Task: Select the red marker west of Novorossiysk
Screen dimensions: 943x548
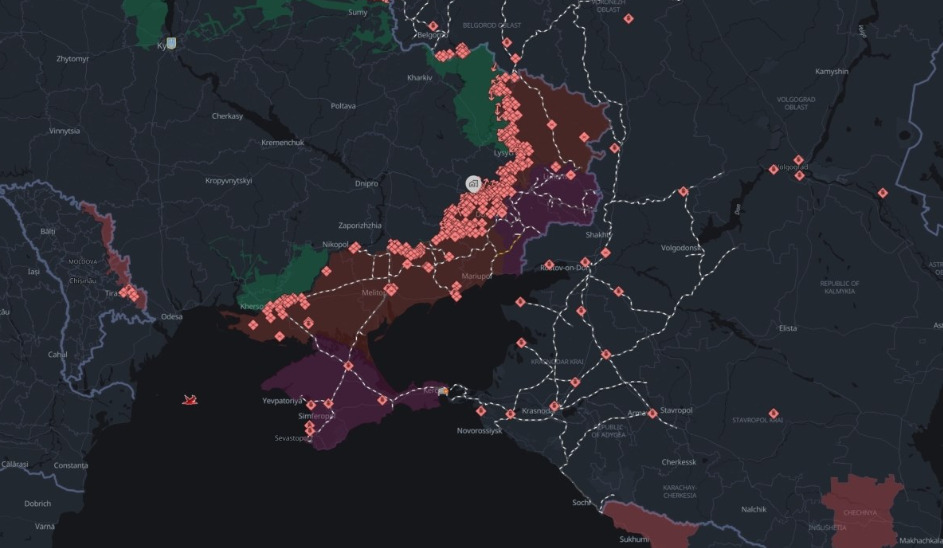Action: tap(479, 410)
